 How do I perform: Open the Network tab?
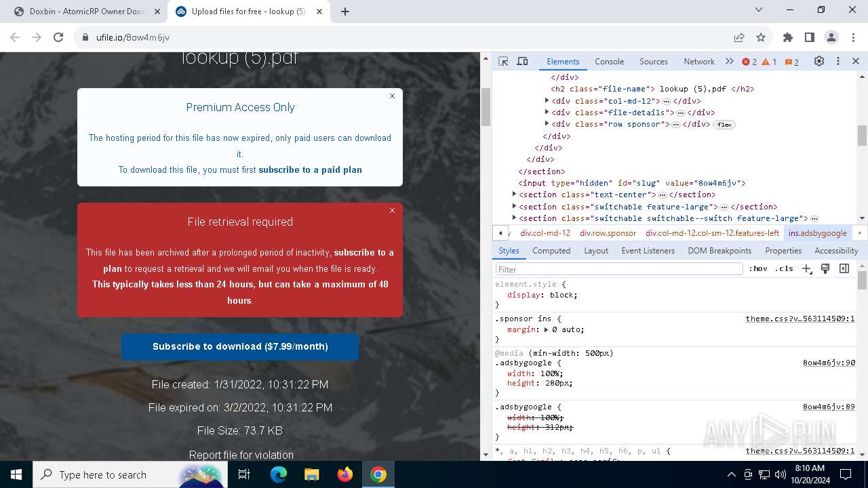[x=698, y=61]
